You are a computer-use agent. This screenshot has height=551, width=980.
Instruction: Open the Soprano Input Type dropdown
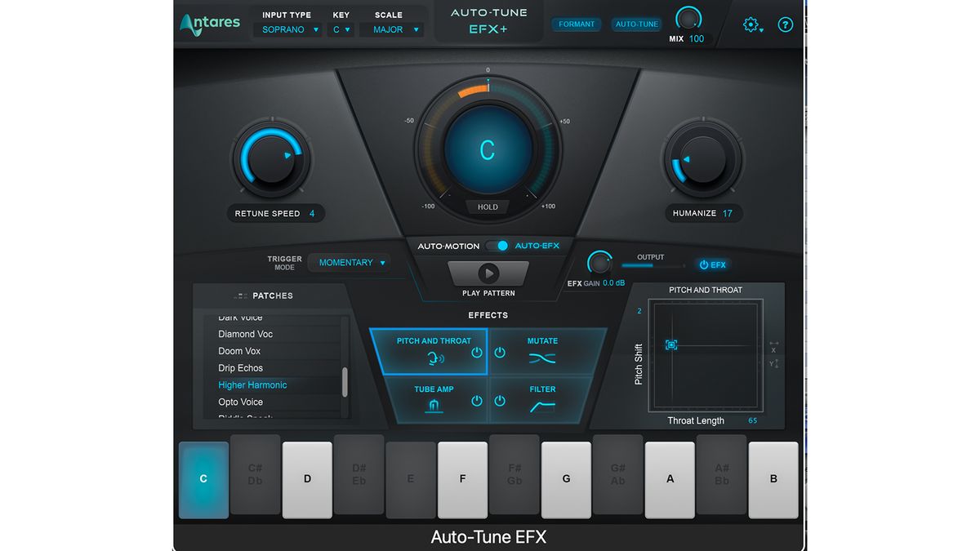pyautogui.click(x=287, y=29)
